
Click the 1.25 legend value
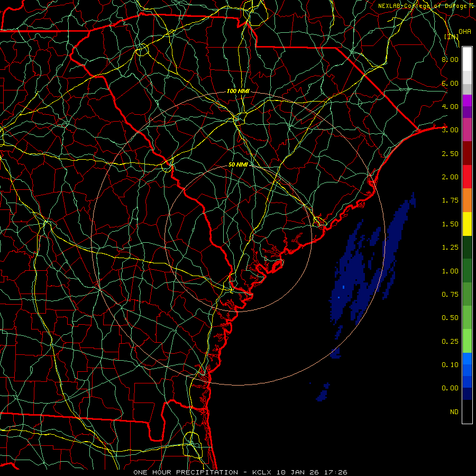point(450,248)
